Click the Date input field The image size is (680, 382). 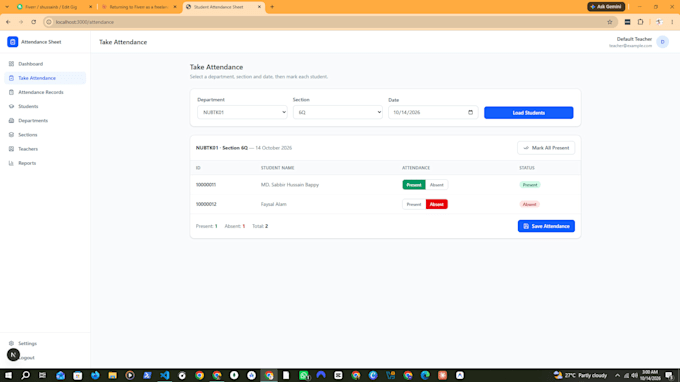click(433, 112)
